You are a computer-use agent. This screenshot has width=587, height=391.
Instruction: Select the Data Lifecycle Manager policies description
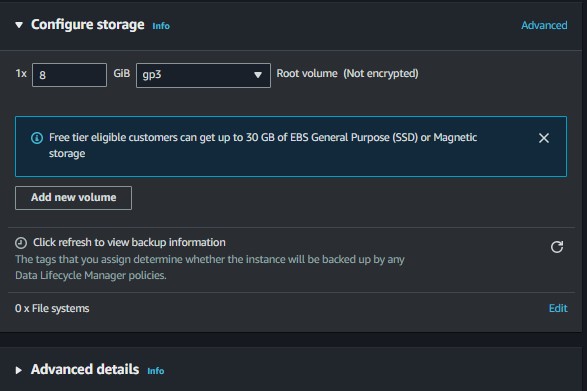coord(210,267)
